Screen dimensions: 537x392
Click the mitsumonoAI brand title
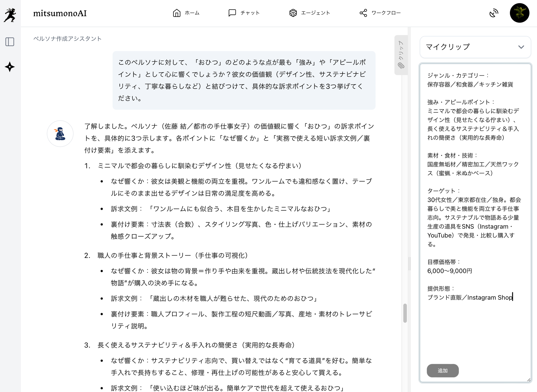60,13
